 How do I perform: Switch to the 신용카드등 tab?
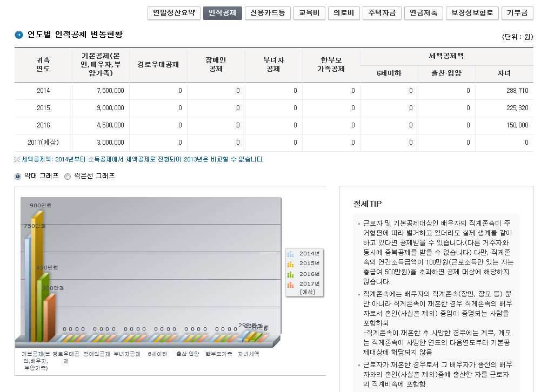pyautogui.click(x=268, y=13)
